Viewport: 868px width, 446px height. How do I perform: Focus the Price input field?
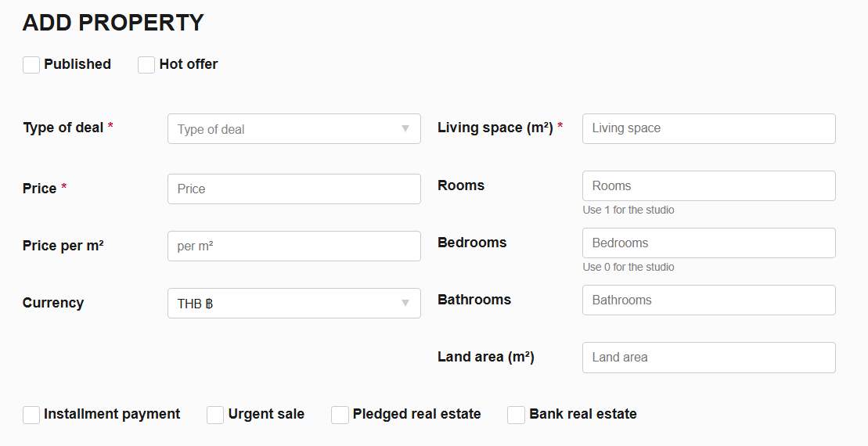(294, 189)
